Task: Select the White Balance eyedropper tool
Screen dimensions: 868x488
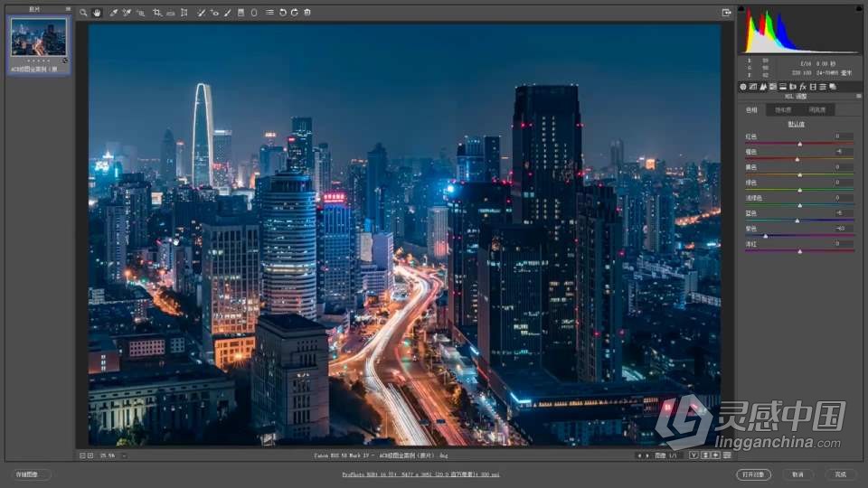Action: [x=114, y=12]
